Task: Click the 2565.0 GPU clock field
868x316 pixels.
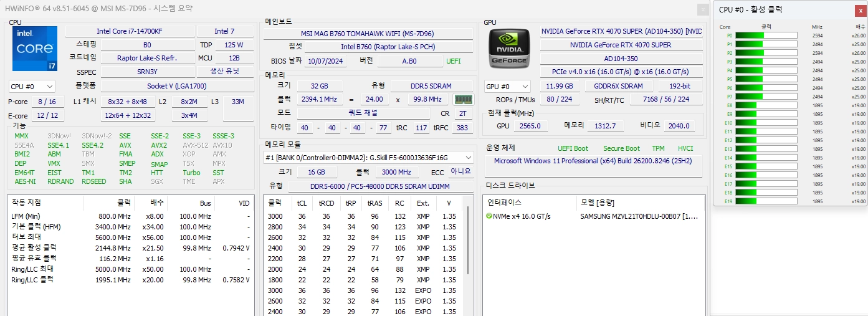Action: pos(531,126)
